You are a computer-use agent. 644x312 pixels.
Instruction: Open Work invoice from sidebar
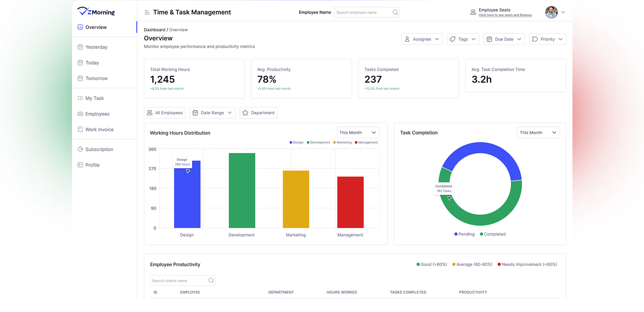pos(104,130)
